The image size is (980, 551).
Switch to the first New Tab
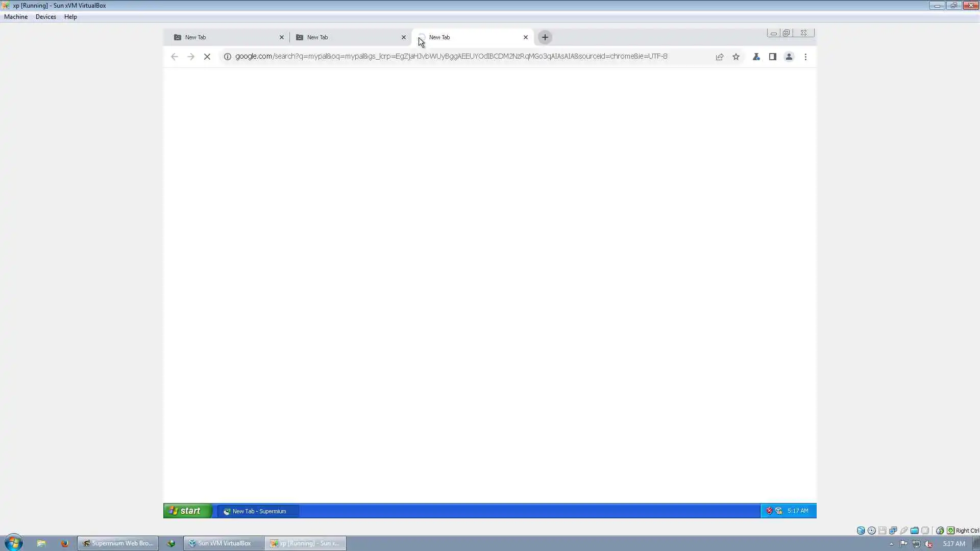click(x=225, y=37)
